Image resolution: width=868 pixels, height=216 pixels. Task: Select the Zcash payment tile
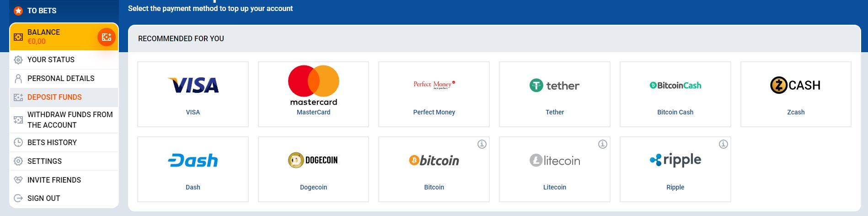(796, 94)
